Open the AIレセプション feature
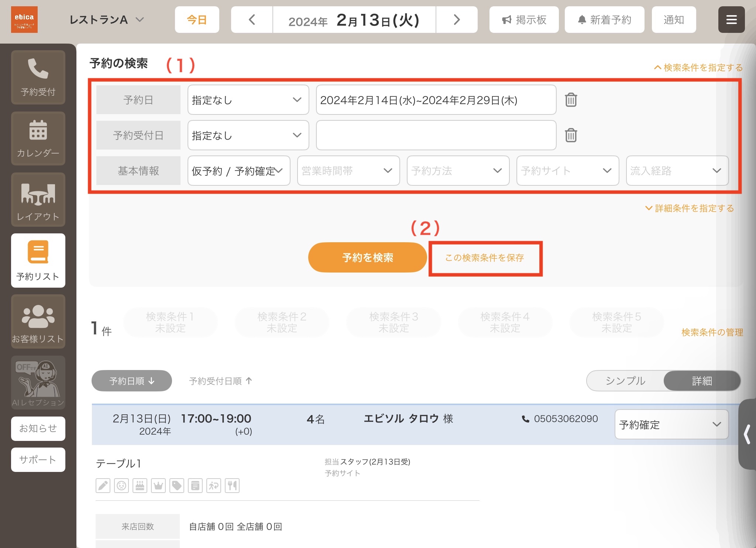Viewport: 756px width, 548px height. [x=38, y=382]
